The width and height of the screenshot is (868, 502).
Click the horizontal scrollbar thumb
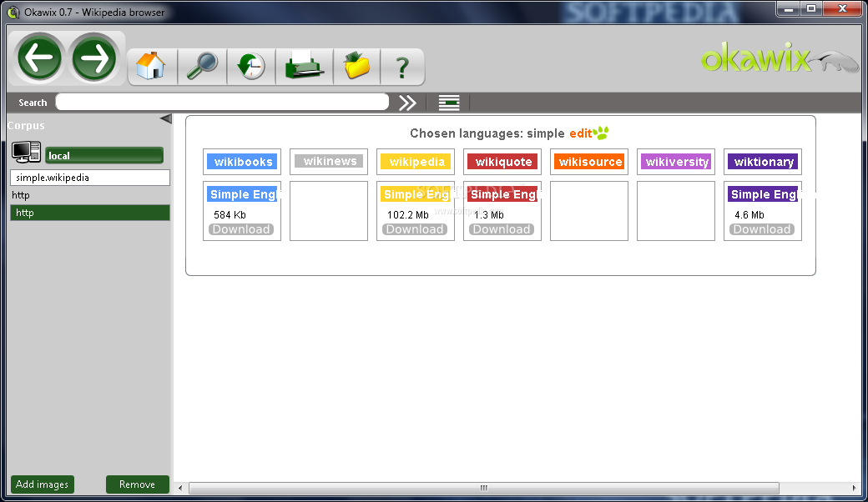pos(484,488)
